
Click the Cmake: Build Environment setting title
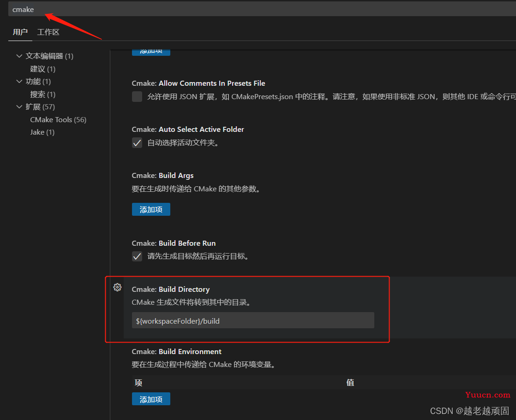tap(176, 352)
